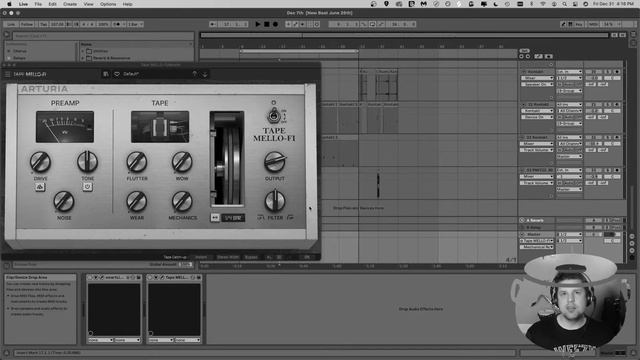640x360 pixels.
Task: Toggle first device activator in device chain
Action: 90,277
